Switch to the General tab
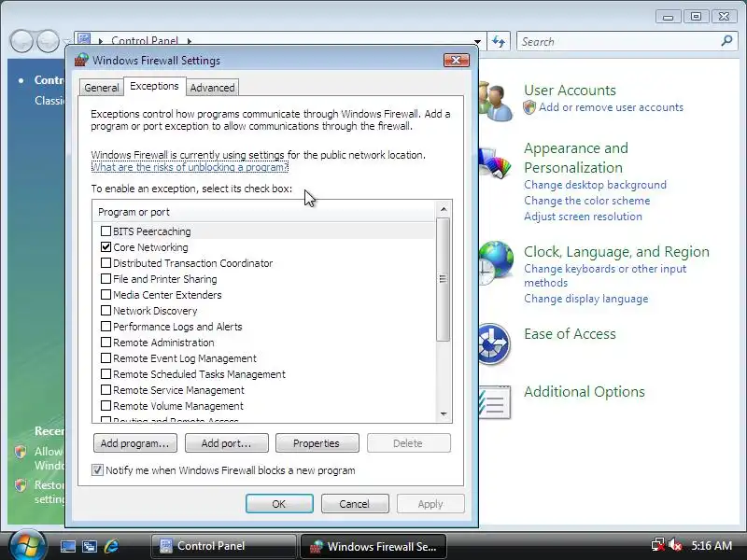 [102, 88]
